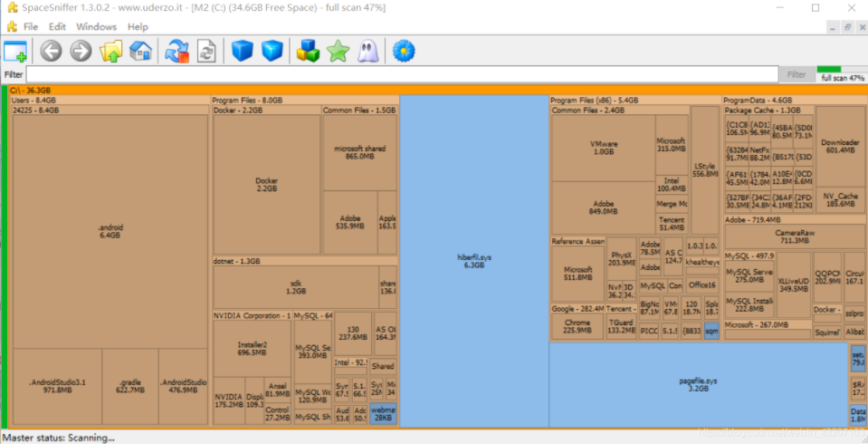868x444 pixels.
Task: Select the Docker 2.2GB block
Action: [x=267, y=185]
